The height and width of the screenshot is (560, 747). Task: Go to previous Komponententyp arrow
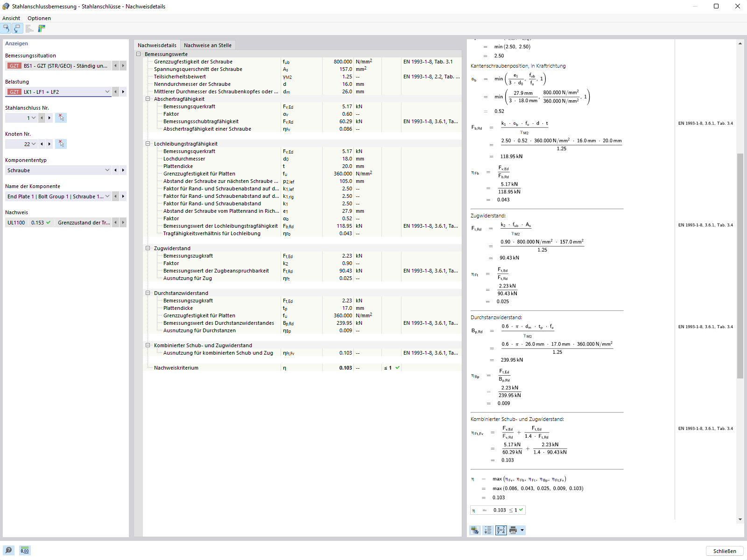point(115,170)
